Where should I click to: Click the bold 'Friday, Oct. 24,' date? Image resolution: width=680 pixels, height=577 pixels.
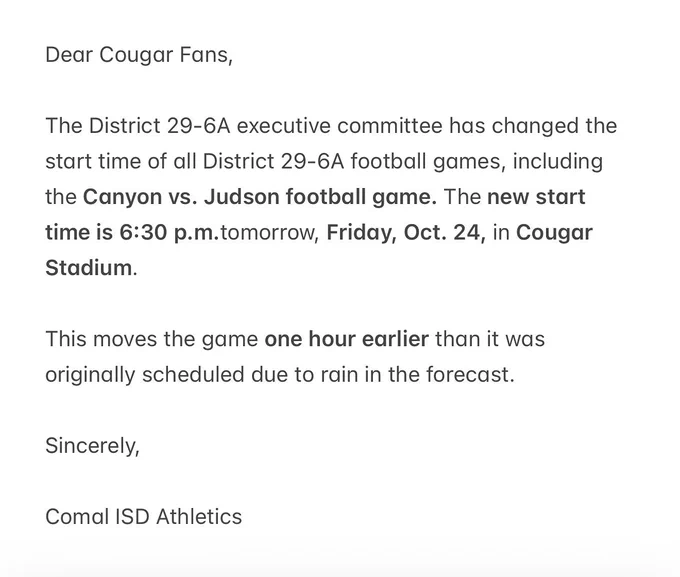pos(406,233)
